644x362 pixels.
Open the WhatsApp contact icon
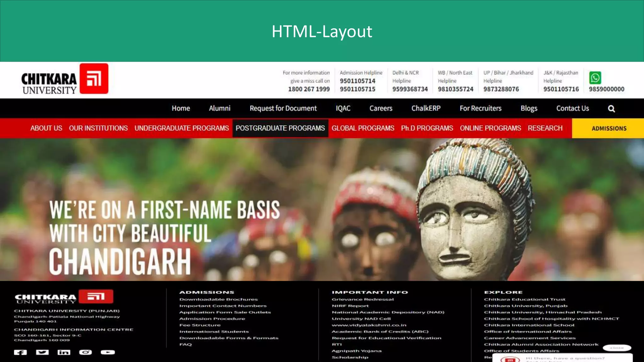tap(595, 78)
